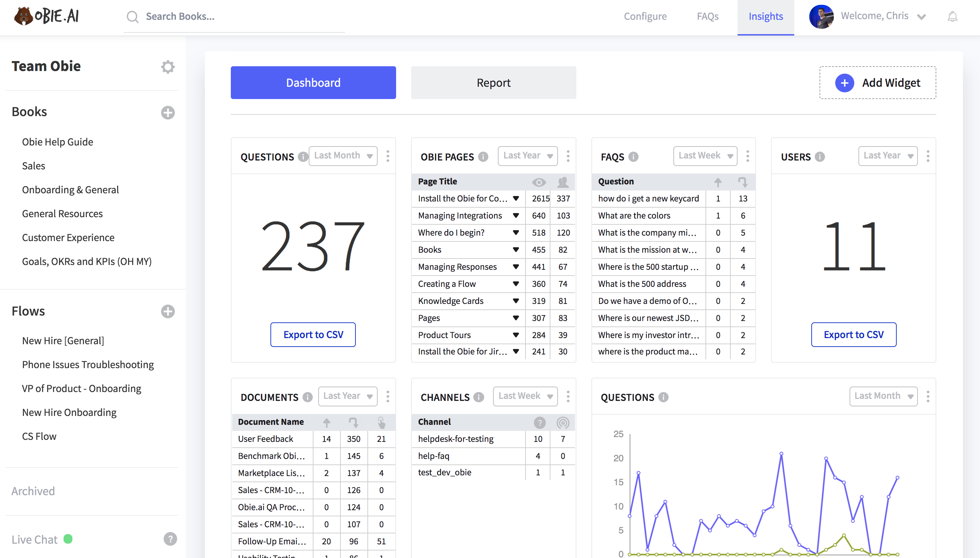Click info icon beside FAQs title

point(633,157)
